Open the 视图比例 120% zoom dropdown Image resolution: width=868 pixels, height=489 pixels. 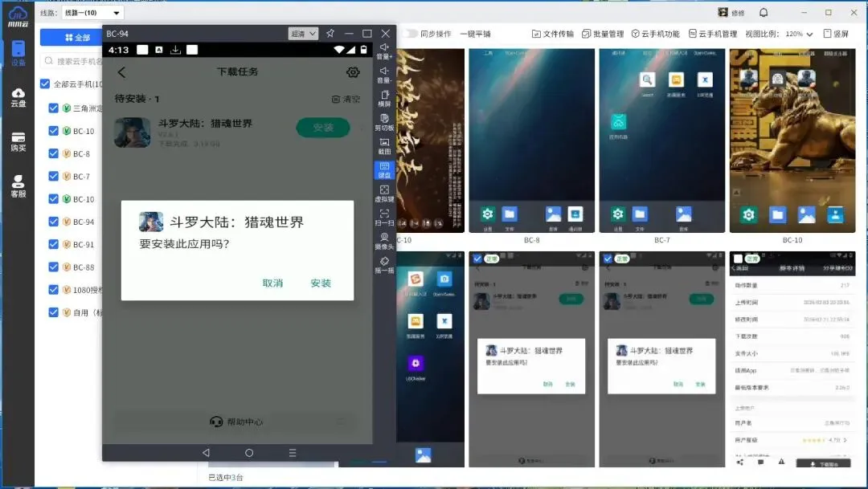point(798,34)
